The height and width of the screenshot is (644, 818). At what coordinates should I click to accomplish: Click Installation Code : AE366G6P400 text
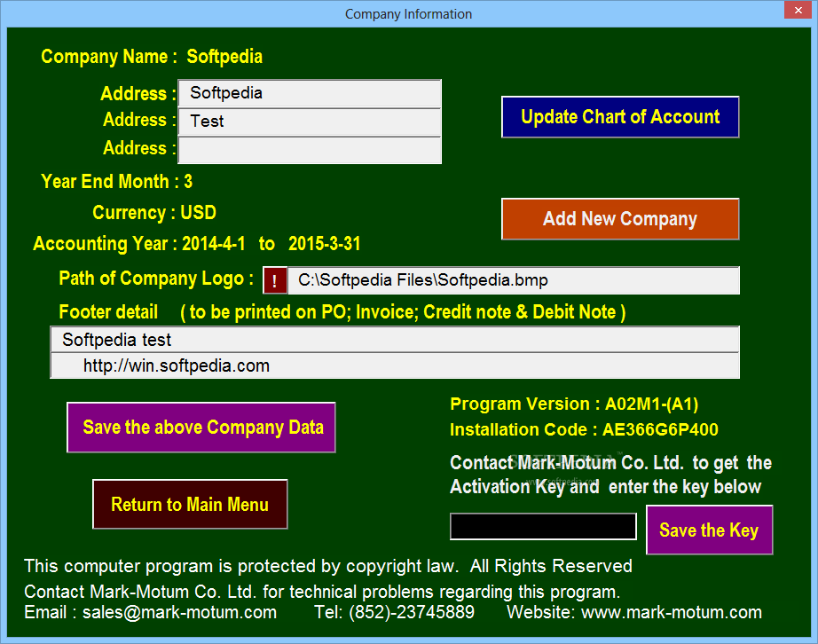pos(584,429)
